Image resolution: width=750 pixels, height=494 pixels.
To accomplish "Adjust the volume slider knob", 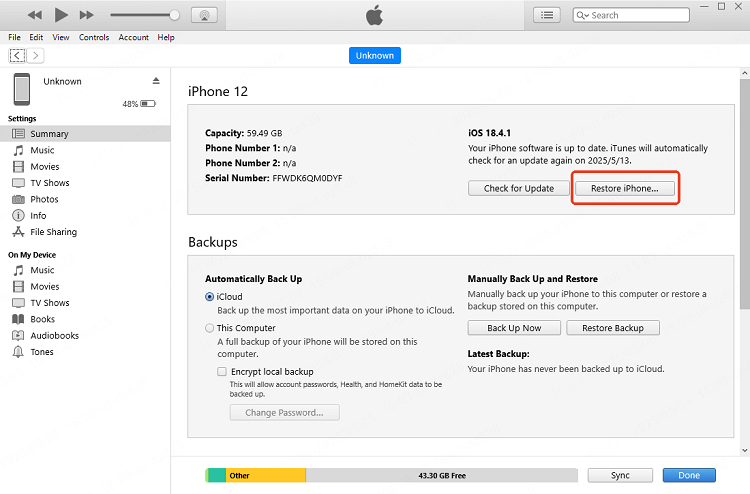I will (175, 15).
